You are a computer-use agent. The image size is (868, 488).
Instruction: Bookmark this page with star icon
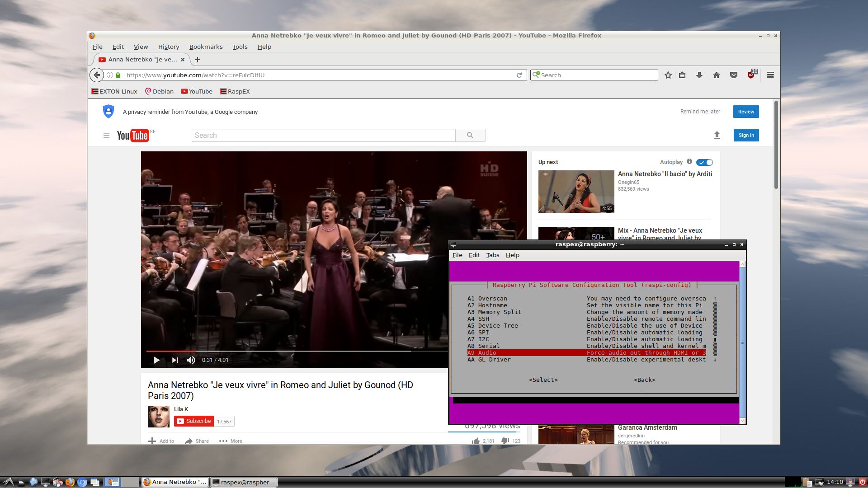tap(668, 75)
